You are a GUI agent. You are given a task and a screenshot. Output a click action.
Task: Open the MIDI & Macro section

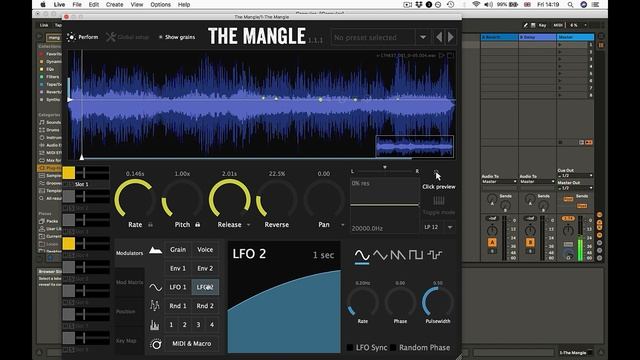coord(191,344)
